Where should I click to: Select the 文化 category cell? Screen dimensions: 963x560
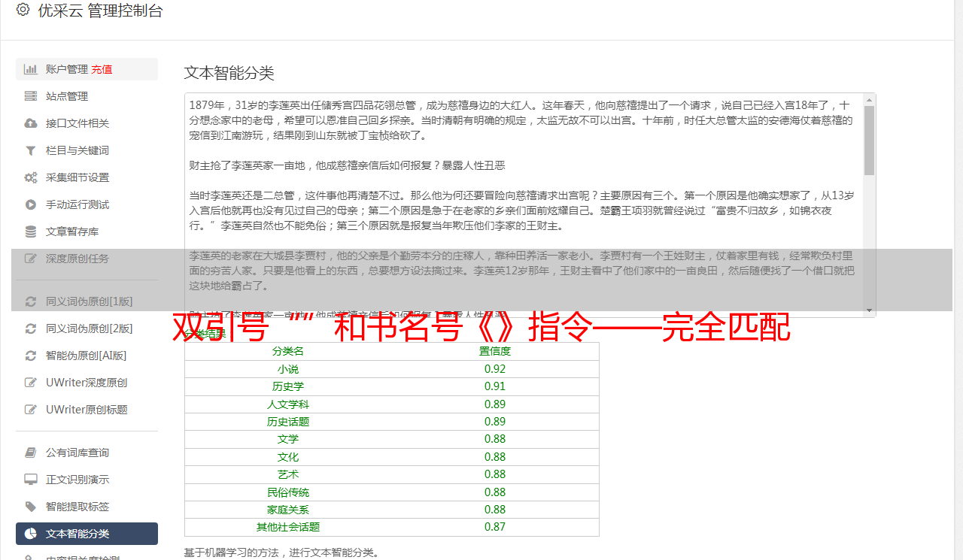point(288,457)
